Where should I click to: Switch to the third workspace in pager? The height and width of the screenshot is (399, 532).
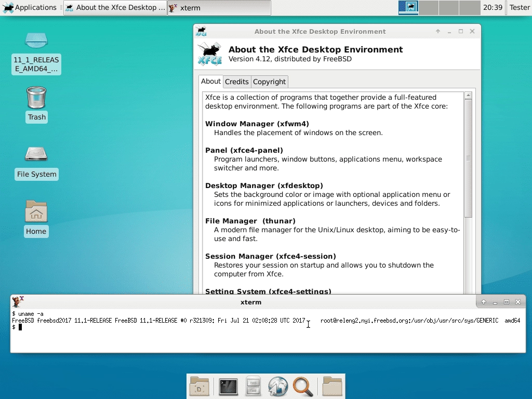(x=449, y=7)
